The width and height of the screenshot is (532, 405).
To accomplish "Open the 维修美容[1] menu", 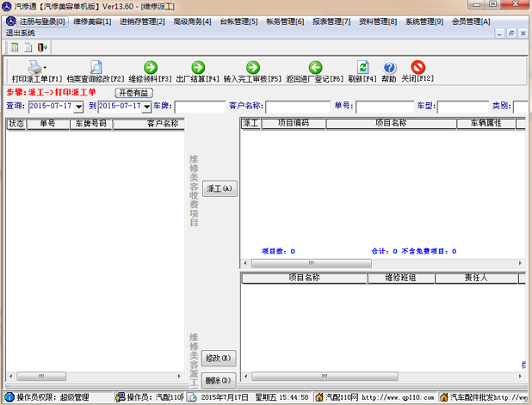I will point(92,21).
